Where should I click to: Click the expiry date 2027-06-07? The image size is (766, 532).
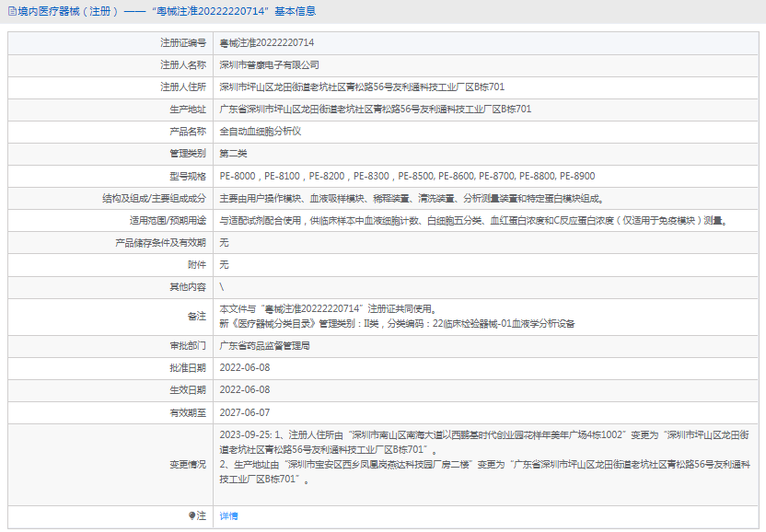(245, 412)
